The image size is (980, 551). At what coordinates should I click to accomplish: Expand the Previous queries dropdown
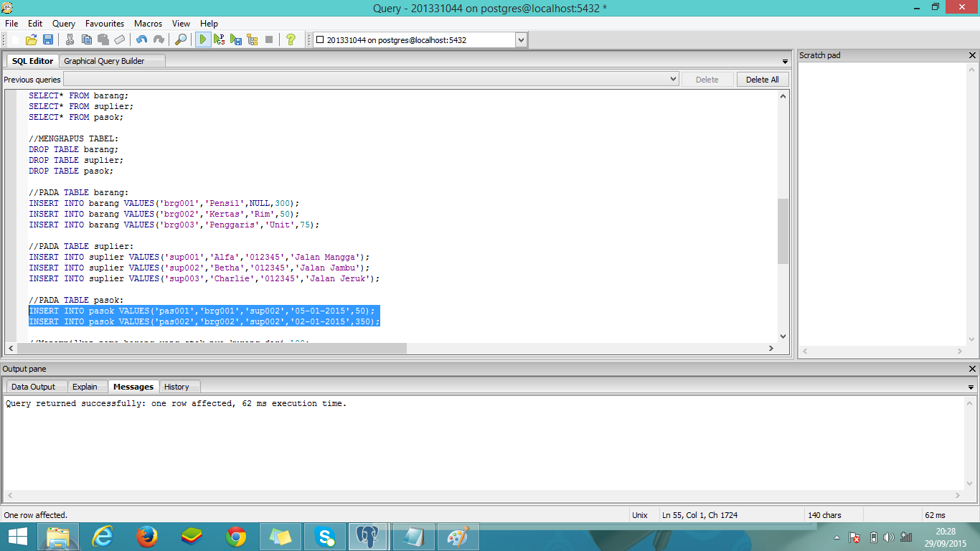pyautogui.click(x=673, y=80)
